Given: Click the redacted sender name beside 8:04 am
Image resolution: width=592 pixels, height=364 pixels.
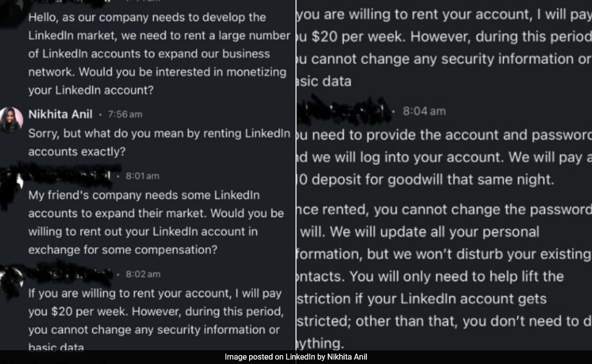Looking at the screenshot, I should click(x=345, y=111).
